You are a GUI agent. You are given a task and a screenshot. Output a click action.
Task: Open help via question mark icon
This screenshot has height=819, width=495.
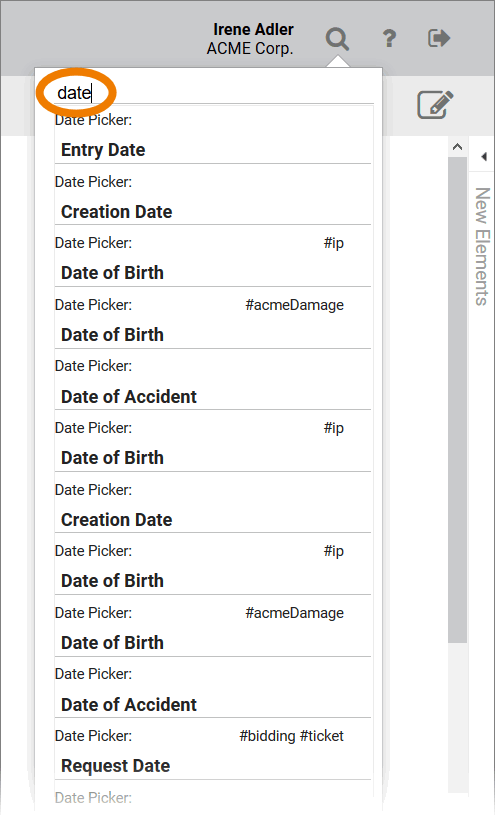click(389, 39)
